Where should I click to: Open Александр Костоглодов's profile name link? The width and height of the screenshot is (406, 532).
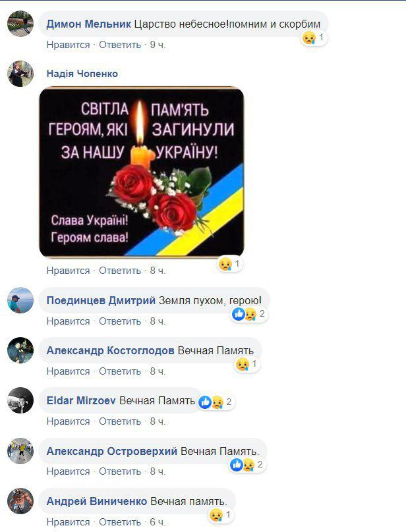[111, 350]
